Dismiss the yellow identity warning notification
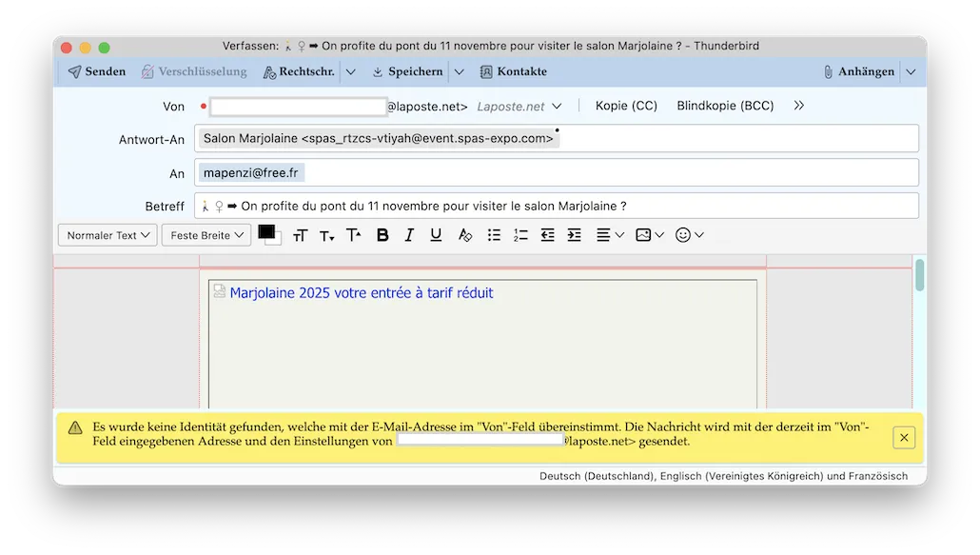Screen dimensions: 980x555 tap(904, 437)
